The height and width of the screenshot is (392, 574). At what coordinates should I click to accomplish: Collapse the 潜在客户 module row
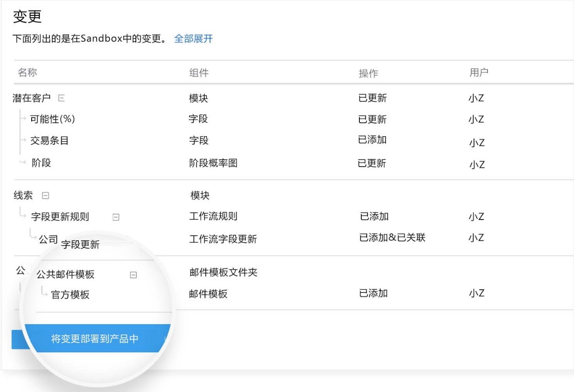click(x=61, y=98)
